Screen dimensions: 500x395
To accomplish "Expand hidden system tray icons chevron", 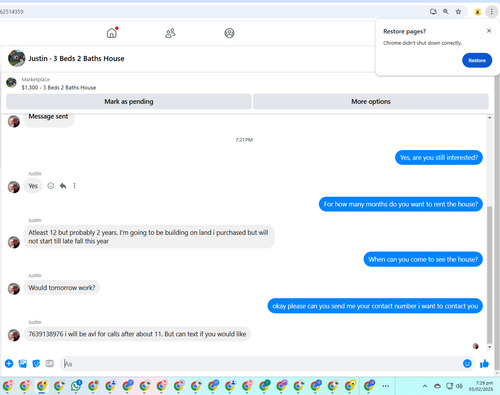I will (425, 386).
